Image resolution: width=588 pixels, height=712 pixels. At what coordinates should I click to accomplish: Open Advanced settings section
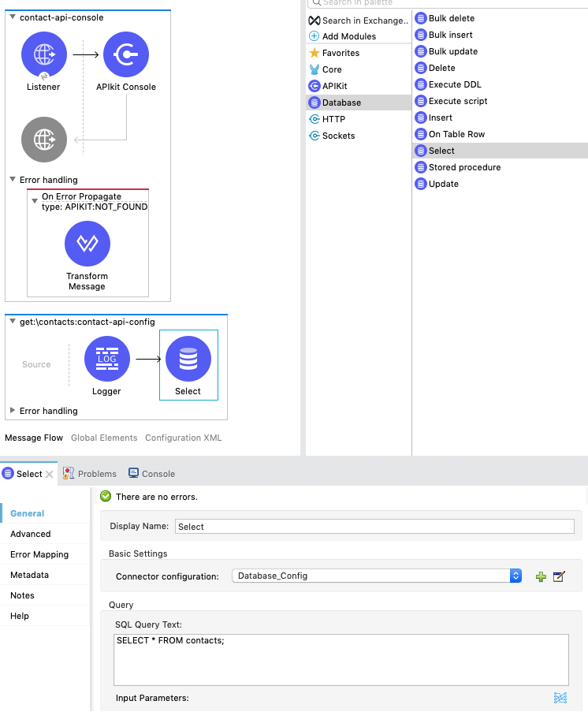tap(31, 534)
